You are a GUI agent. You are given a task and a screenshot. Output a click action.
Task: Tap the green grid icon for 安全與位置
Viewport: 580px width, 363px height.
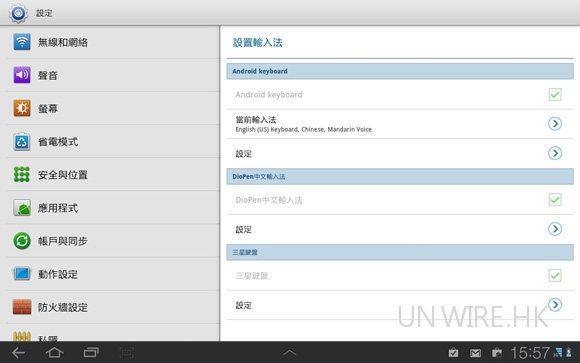22,174
